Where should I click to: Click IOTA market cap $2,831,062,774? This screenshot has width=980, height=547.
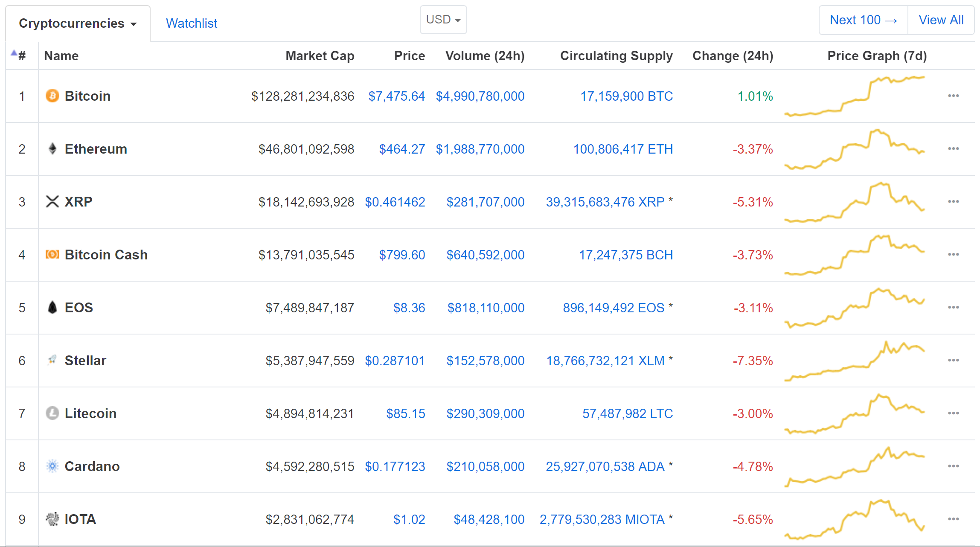point(310,519)
